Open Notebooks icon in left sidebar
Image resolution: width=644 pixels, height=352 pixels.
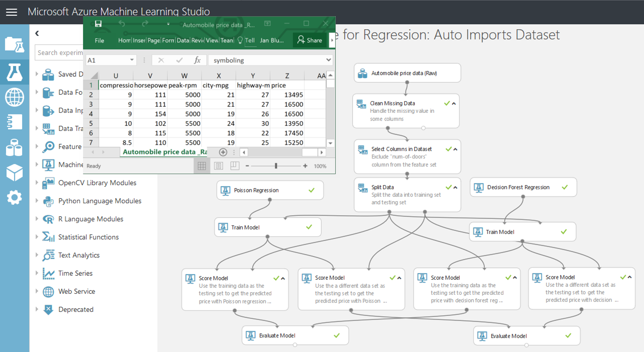pos(14,122)
